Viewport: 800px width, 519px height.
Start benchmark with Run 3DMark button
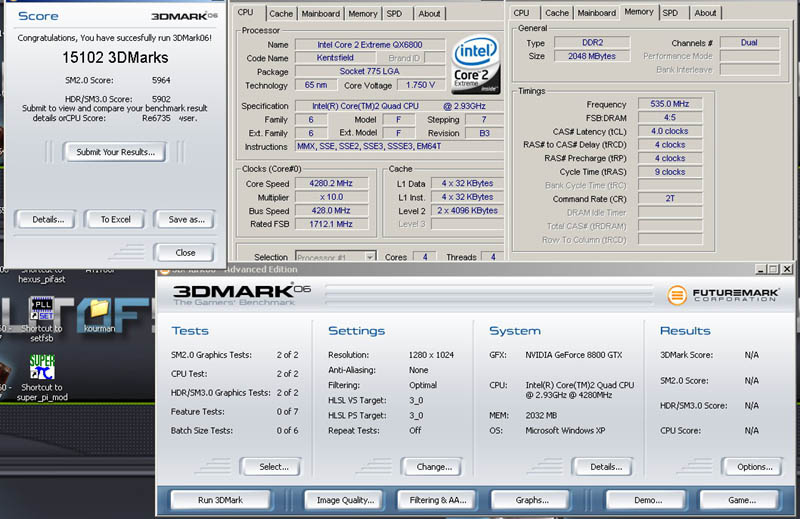pyautogui.click(x=220, y=500)
